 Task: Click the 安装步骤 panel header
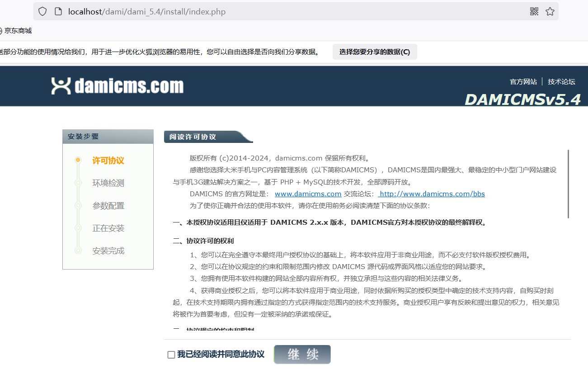[108, 137]
